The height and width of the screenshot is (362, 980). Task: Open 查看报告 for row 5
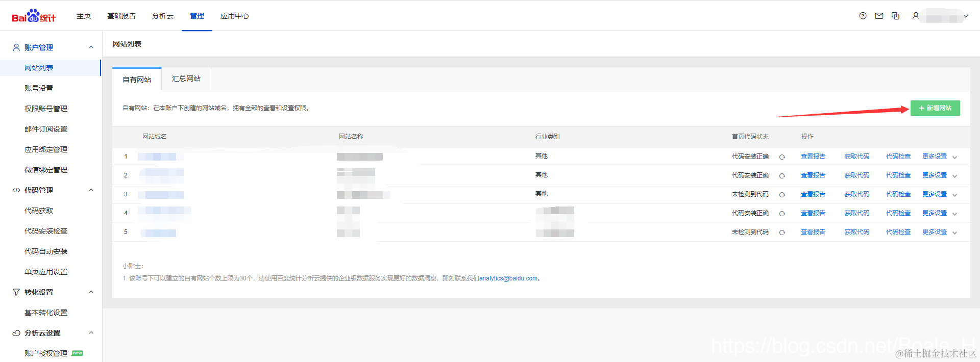pyautogui.click(x=813, y=232)
